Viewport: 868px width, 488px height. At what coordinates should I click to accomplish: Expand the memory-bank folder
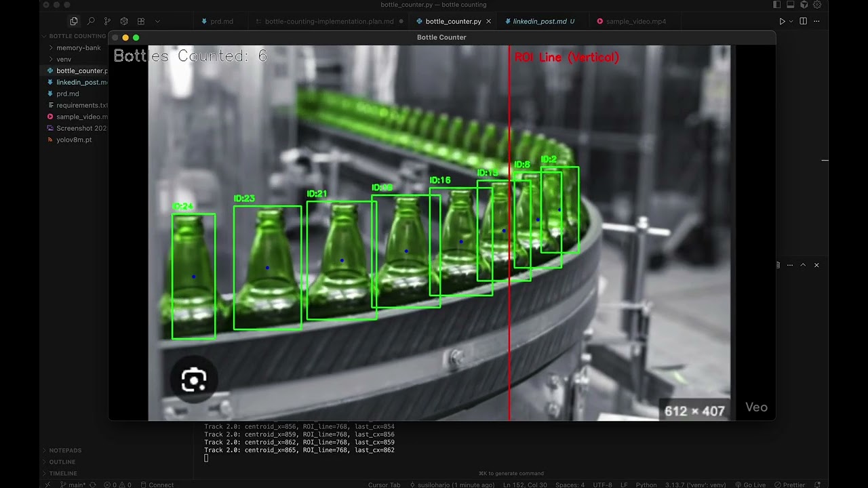(74, 47)
